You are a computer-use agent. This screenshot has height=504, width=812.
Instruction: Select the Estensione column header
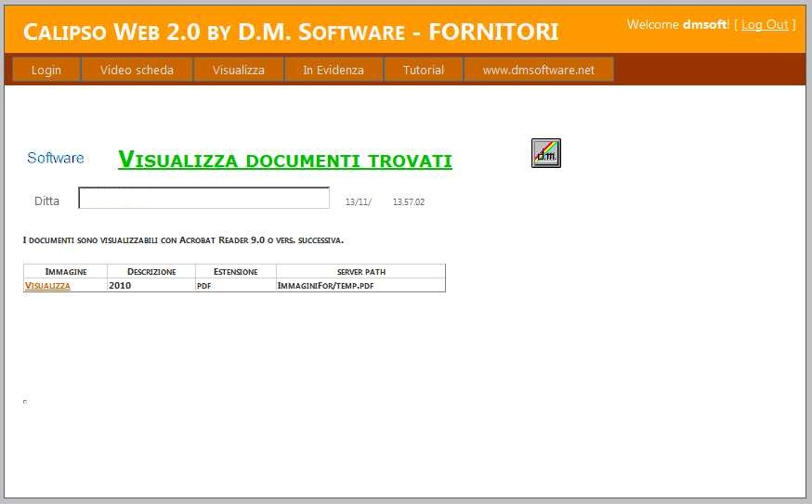236,272
